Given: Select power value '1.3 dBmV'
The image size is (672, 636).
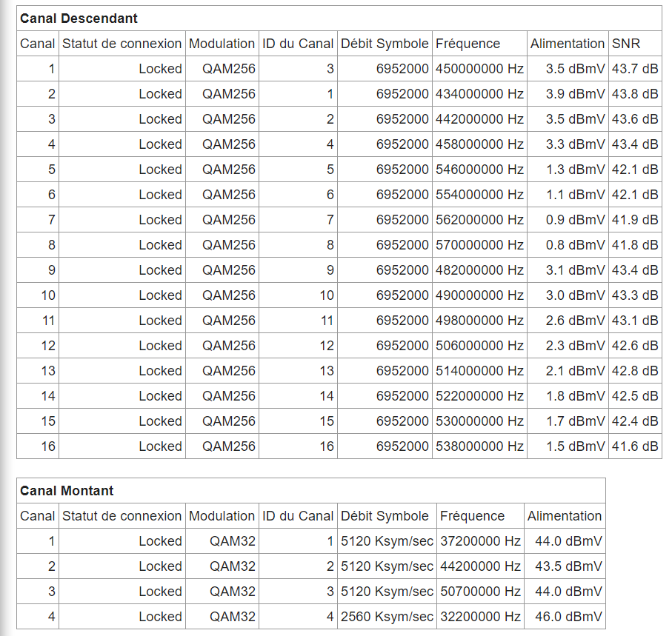Looking at the screenshot, I should tap(575, 170).
